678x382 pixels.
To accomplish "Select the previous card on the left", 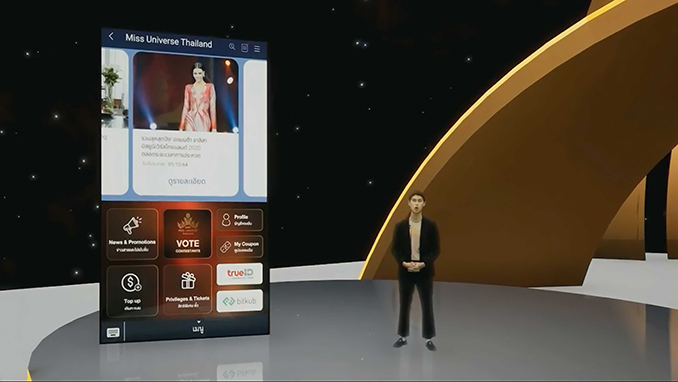I will [115, 121].
